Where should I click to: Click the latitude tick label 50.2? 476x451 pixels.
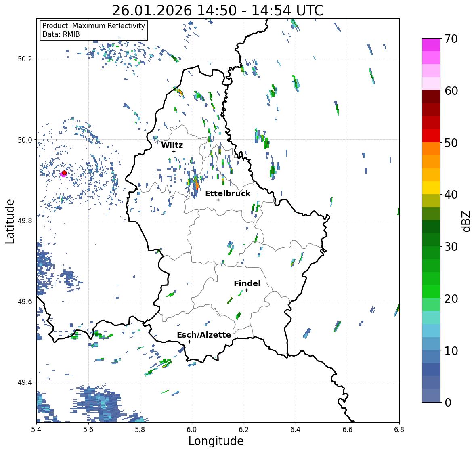25,59
